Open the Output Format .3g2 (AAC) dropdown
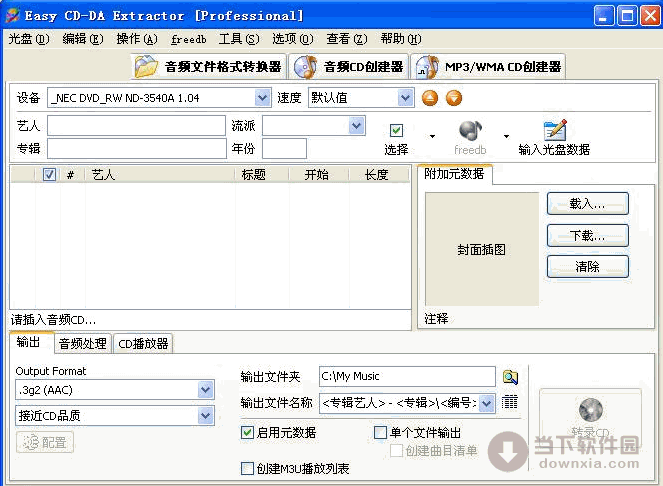The width and height of the screenshot is (663, 486). point(205,390)
